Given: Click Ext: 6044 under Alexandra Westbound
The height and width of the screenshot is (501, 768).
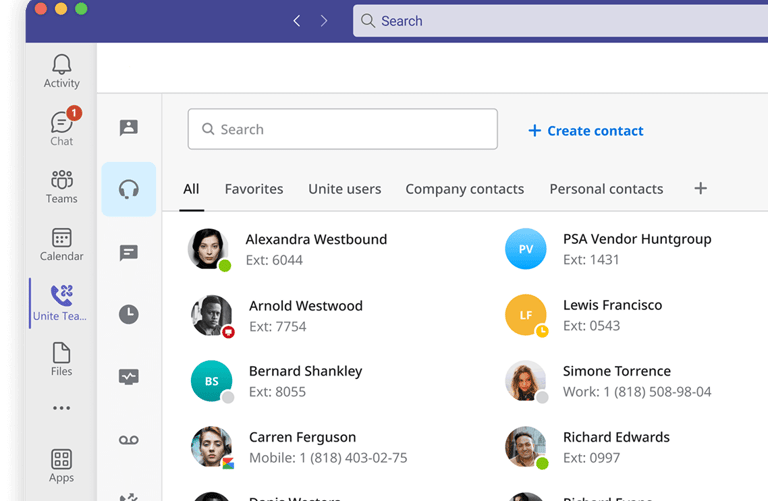Looking at the screenshot, I should (274, 260).
